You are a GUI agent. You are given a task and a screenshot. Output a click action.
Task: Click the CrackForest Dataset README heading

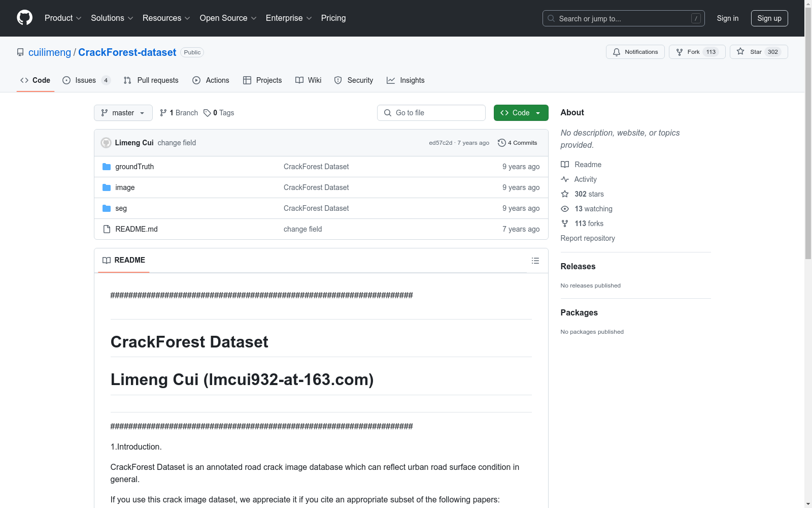click(189, 342)
